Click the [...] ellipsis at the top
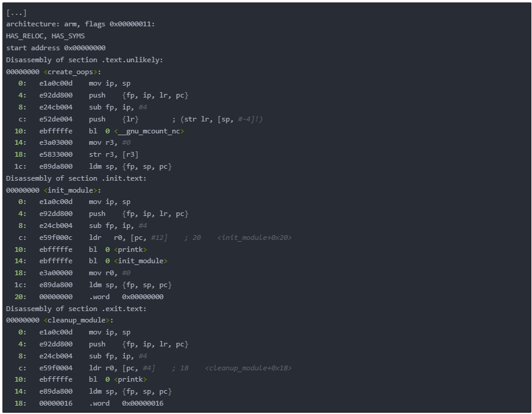 pyautogui.click(x=16, y=13)
